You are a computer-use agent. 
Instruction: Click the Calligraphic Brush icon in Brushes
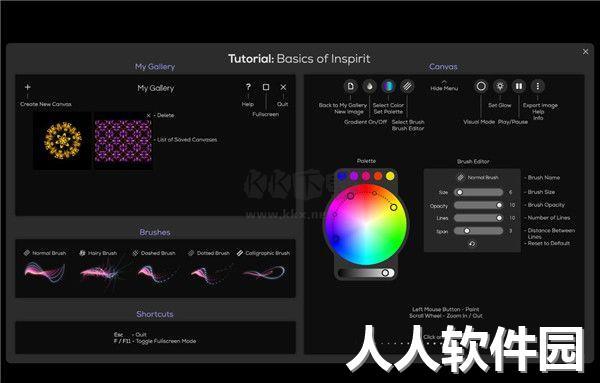tap(240, 253)
